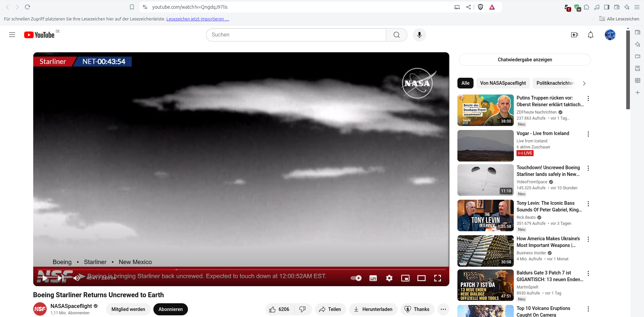Open the Tony Levin interview thumbnail
Viewport: 644px width, 317px height.
click(486, 215)
